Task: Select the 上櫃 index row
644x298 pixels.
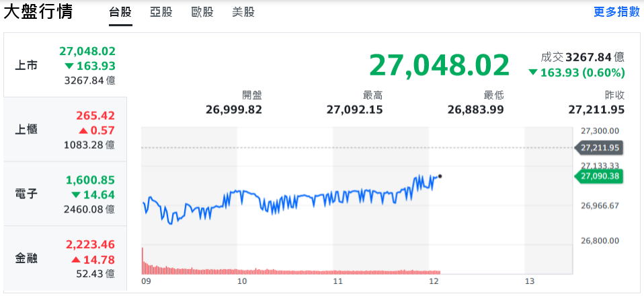Action: point(64,130)
